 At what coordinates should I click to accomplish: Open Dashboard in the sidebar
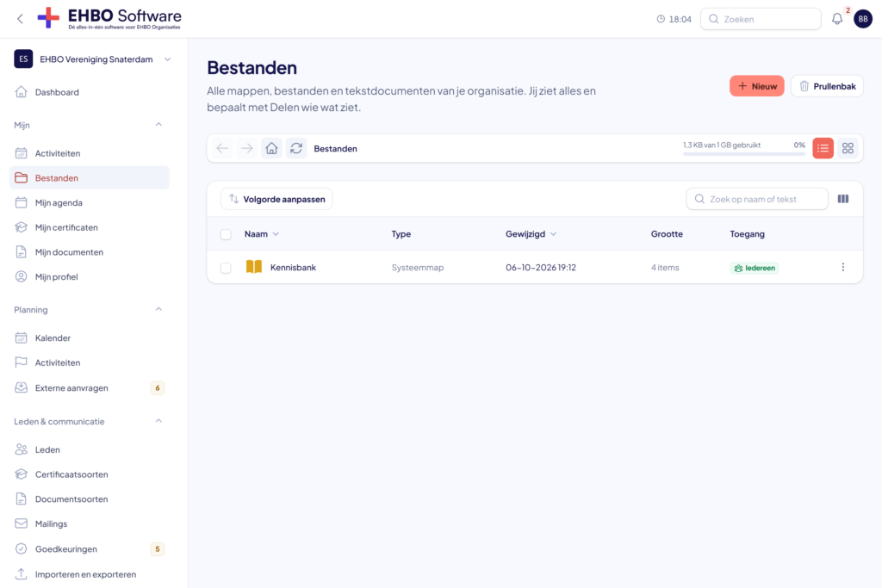point(90,92)
